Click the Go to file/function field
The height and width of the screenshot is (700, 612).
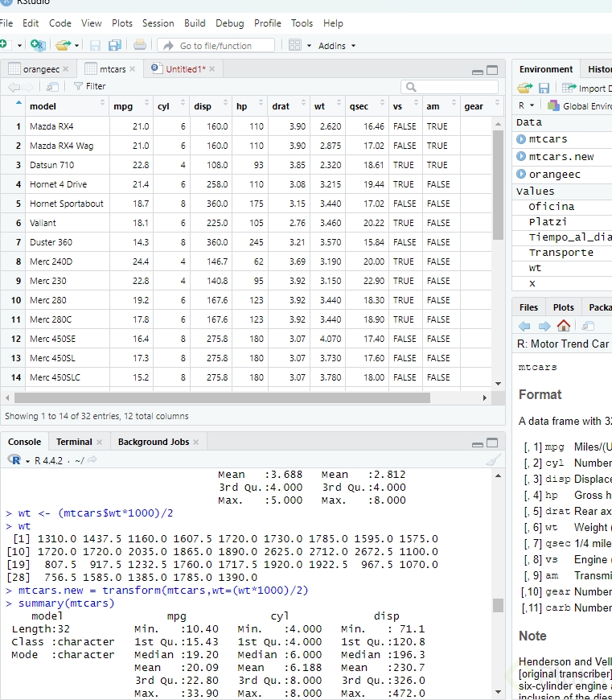(216, 46)
